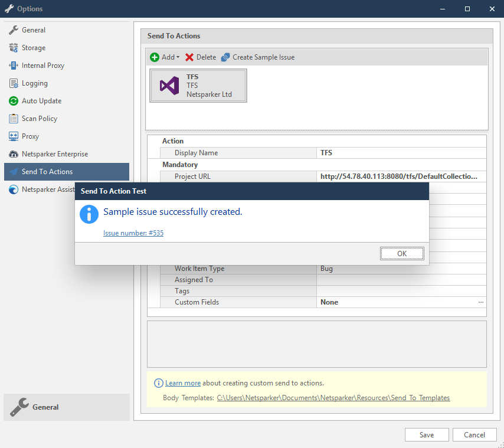Screen dimensions: 504x448
Task: Click the blue info icon in dialog
Action: pyautogui.click(x=89, y=214)
